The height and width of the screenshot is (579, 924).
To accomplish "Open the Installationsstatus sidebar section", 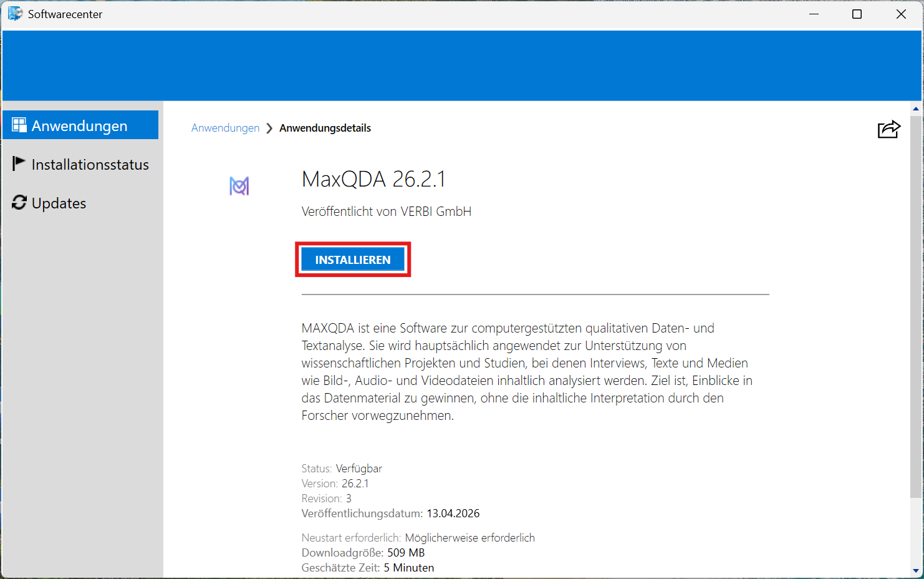I will [80, 164].
